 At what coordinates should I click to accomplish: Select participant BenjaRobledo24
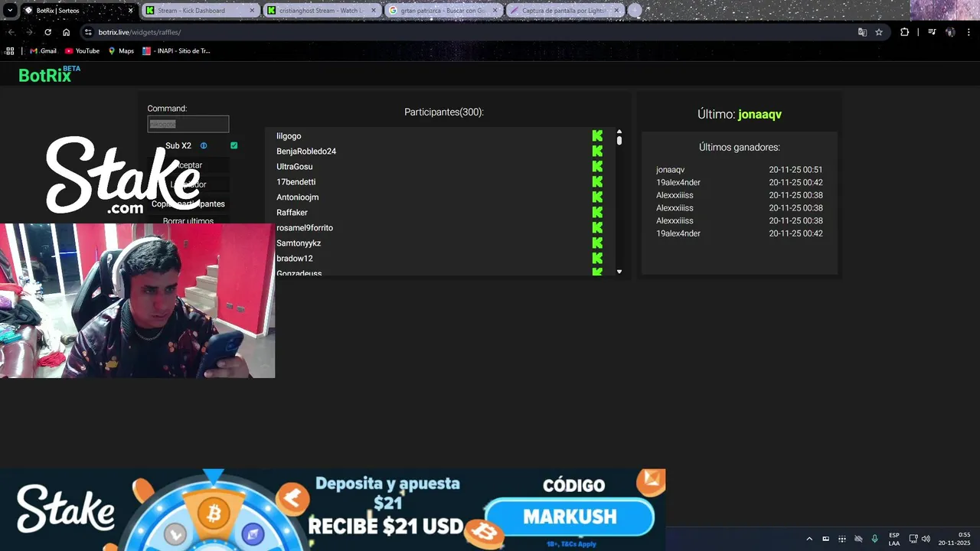coord(306,152)
